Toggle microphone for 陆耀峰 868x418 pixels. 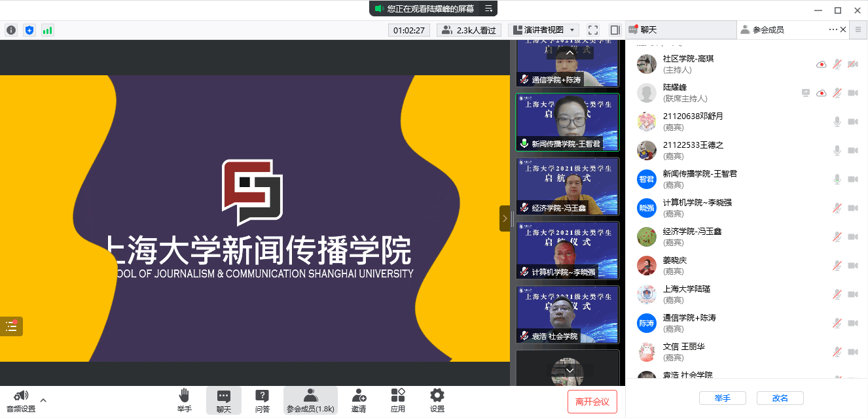pos(837,93)
